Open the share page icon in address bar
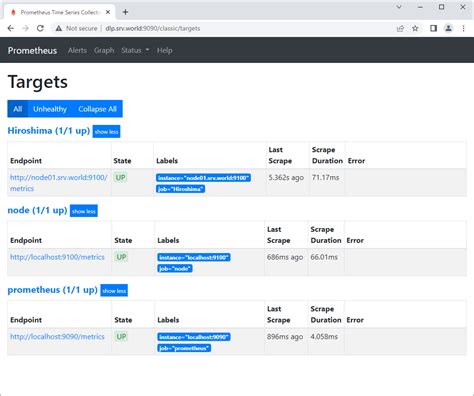This screenshot has height=396, width=474. pyautogui.click(x=400, y=28)
